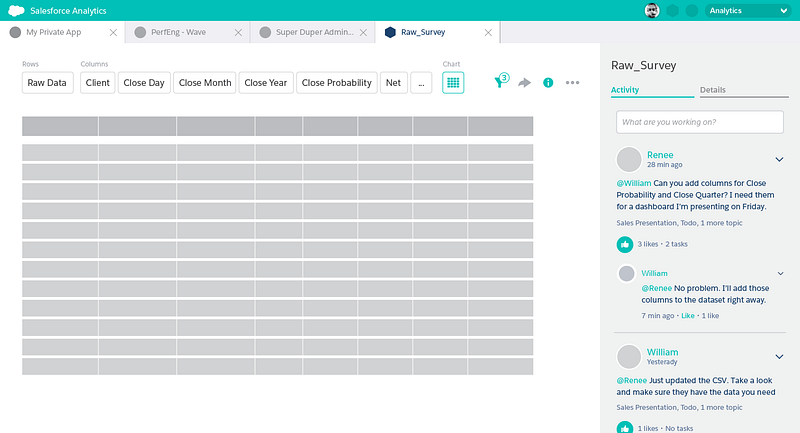Close the My Private App tab
This screenshot has height=433, width=800.
tap(113, 33)
